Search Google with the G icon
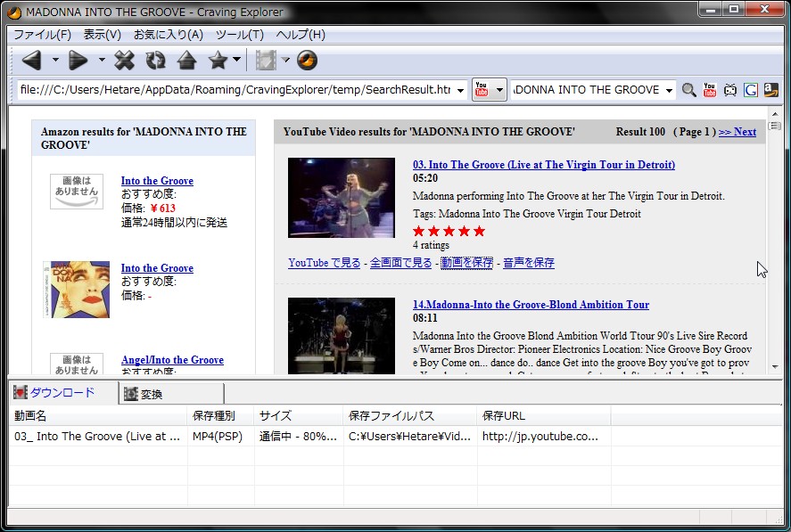The image size is (791, 532). pyautogui.click(x=751, y=90)
